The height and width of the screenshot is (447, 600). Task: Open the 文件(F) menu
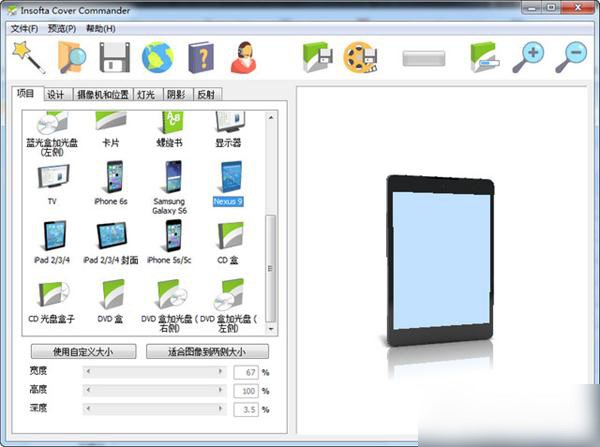pyautogui.click(x=24, y=29)
